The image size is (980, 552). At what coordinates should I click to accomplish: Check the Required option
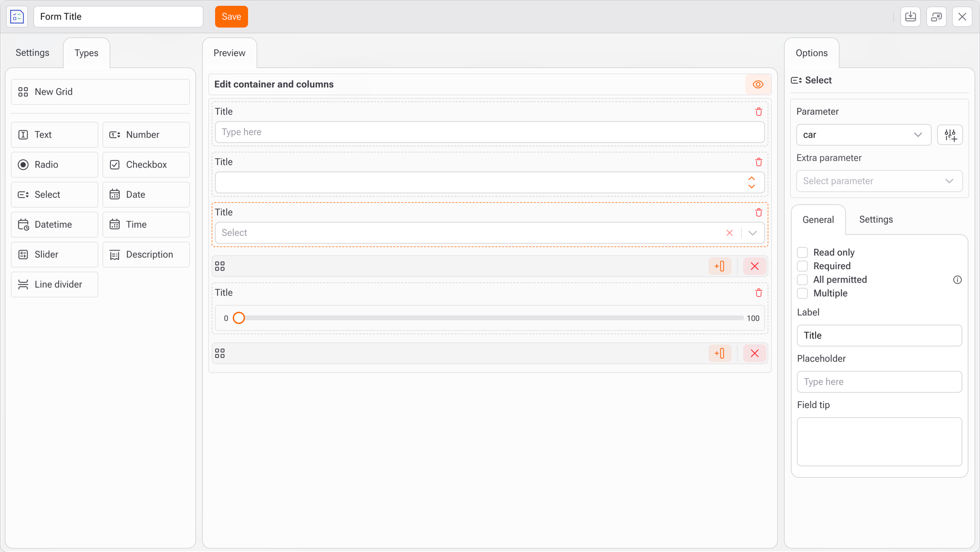(802, 266)
